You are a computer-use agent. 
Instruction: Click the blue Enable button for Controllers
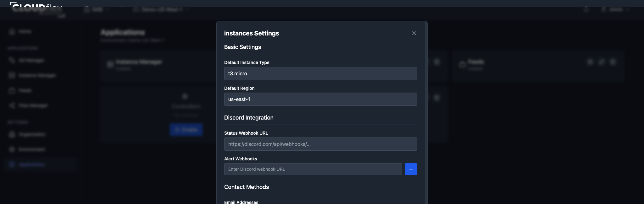pos(186,130)
